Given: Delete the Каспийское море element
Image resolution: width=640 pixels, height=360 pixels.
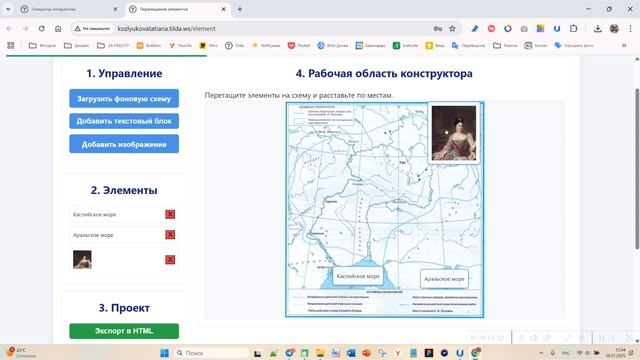Looking at the screenshot, I should click(170, 214).
